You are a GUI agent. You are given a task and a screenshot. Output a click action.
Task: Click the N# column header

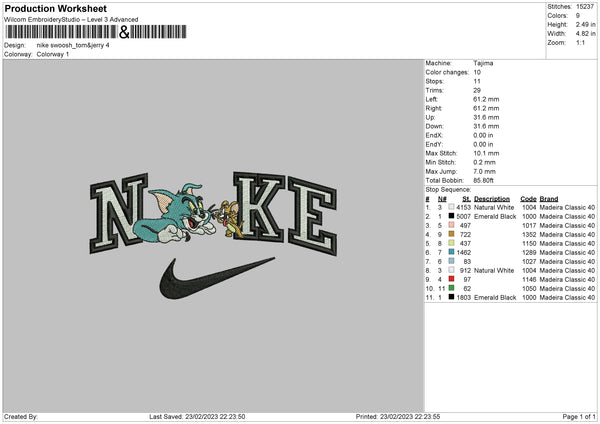442,199
